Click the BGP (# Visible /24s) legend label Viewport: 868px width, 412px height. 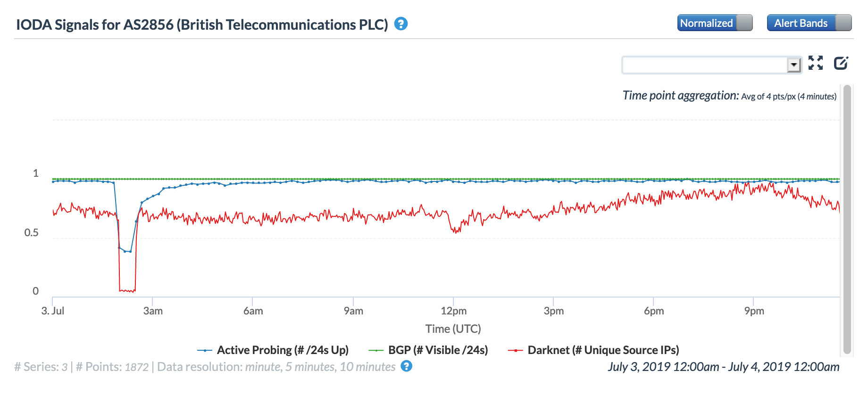[x=438, y=350]
